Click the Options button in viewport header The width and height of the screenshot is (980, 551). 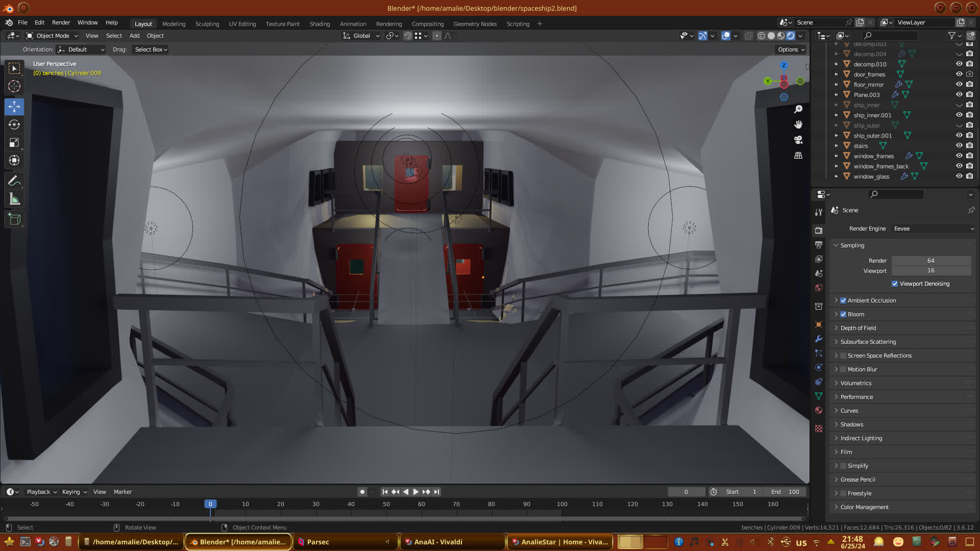[x=791, y=49]
